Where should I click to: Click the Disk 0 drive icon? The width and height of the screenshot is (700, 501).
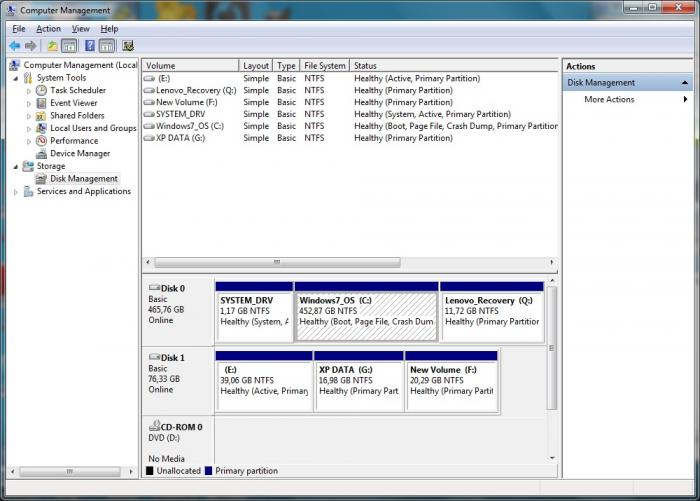coord(154,288)
